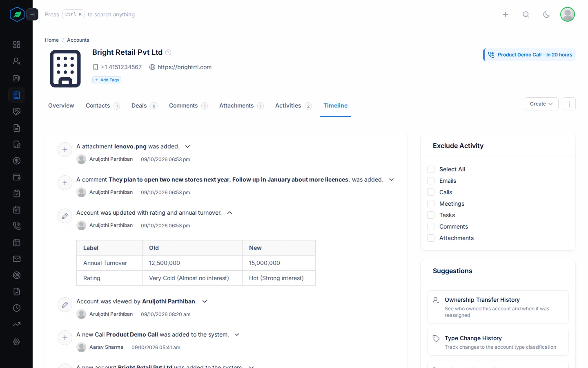Open the Create dropdown
The image size is (588, 368).
541,104
